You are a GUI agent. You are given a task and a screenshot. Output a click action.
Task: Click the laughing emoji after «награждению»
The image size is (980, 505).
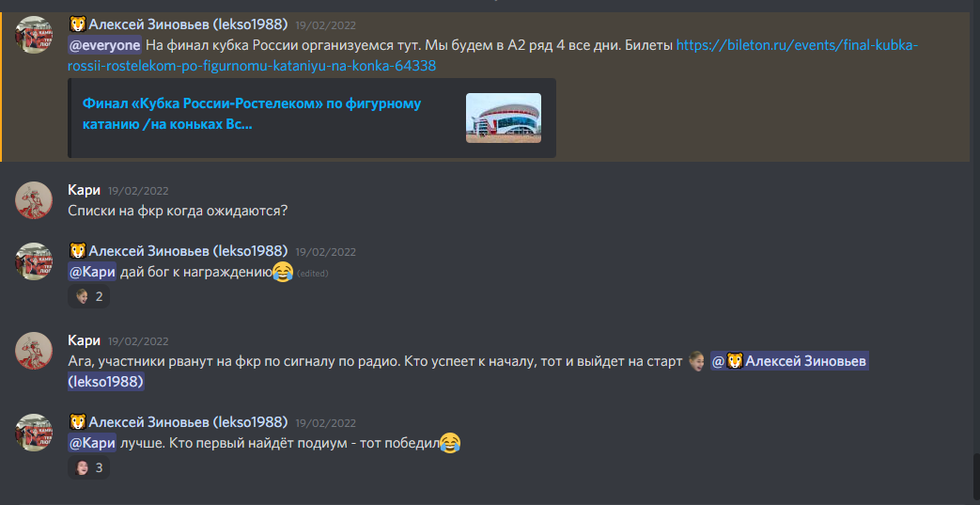coord(283,272)
